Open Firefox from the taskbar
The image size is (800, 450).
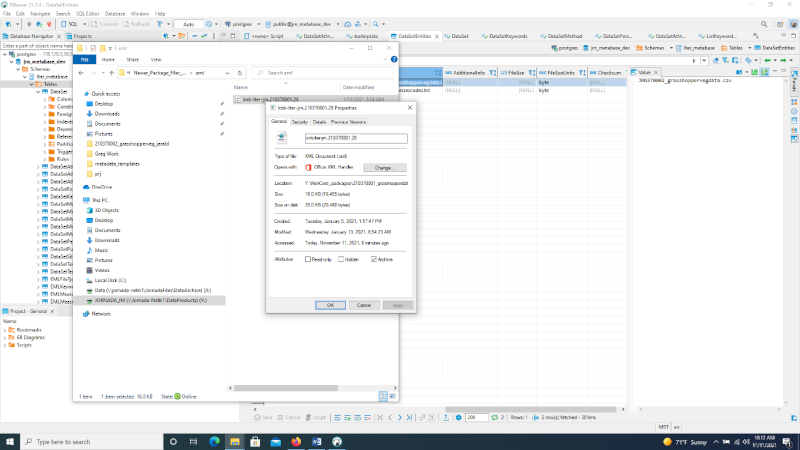[x=297, y=440]
